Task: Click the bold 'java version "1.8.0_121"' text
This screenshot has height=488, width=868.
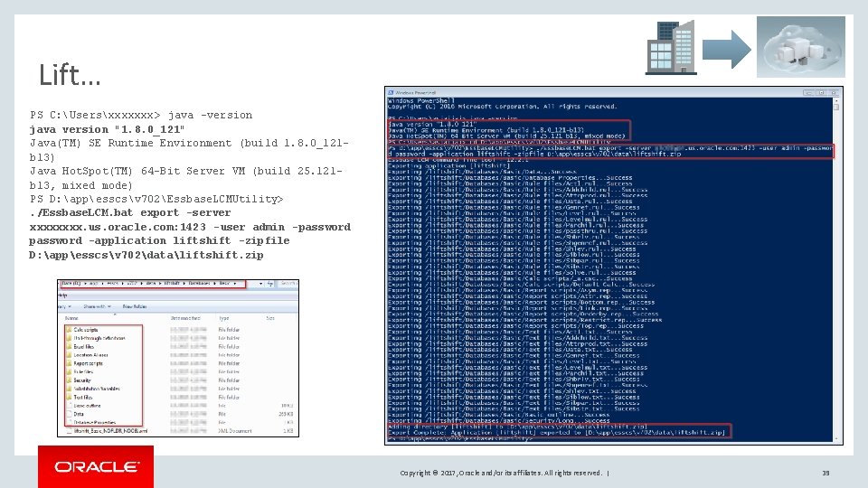Action: [x=107, y=129]
